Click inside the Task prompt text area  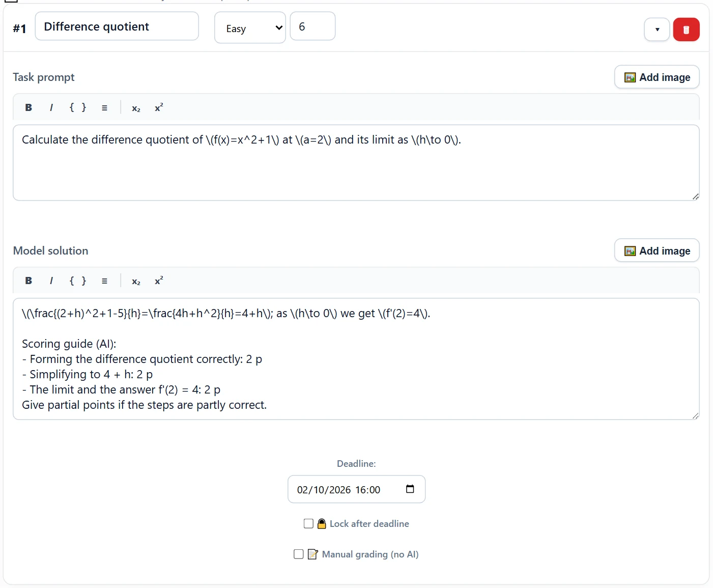click(356, 163)
